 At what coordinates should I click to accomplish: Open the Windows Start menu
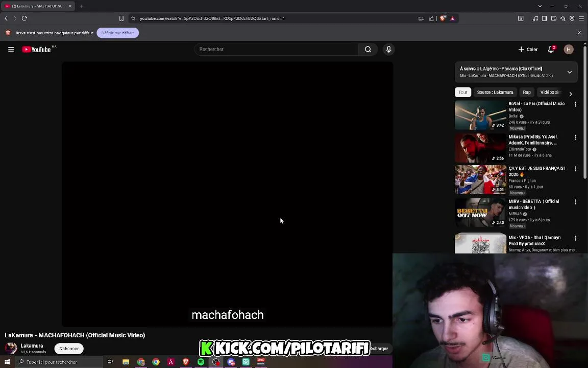click(7, 362)
